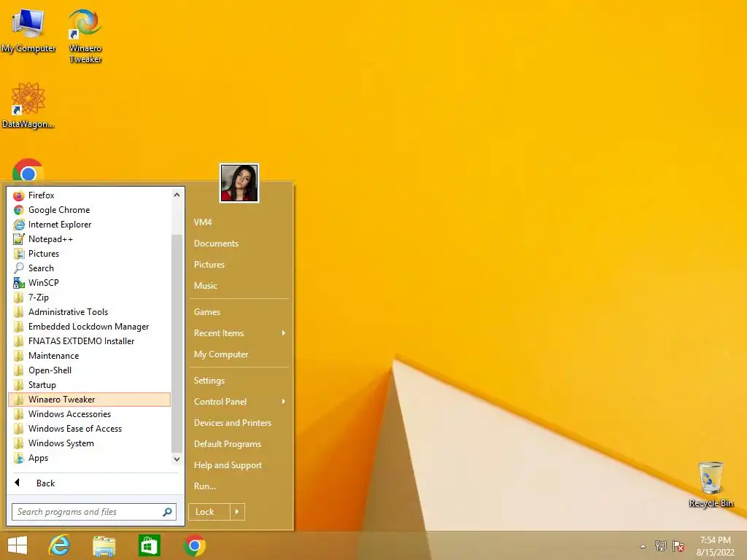Select the Winaero Tweaker desktop shortcut
The image size is (747, 560).
click(85, 36)
